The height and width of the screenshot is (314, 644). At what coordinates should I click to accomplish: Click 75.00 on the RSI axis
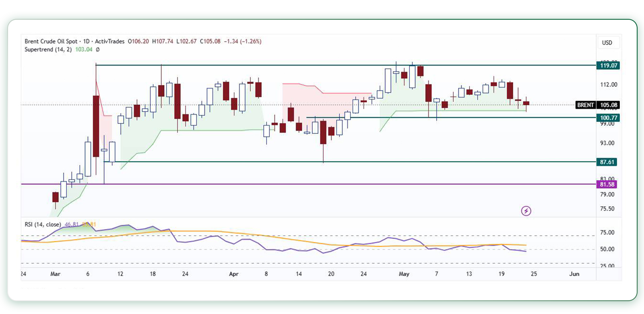(607, 232)
